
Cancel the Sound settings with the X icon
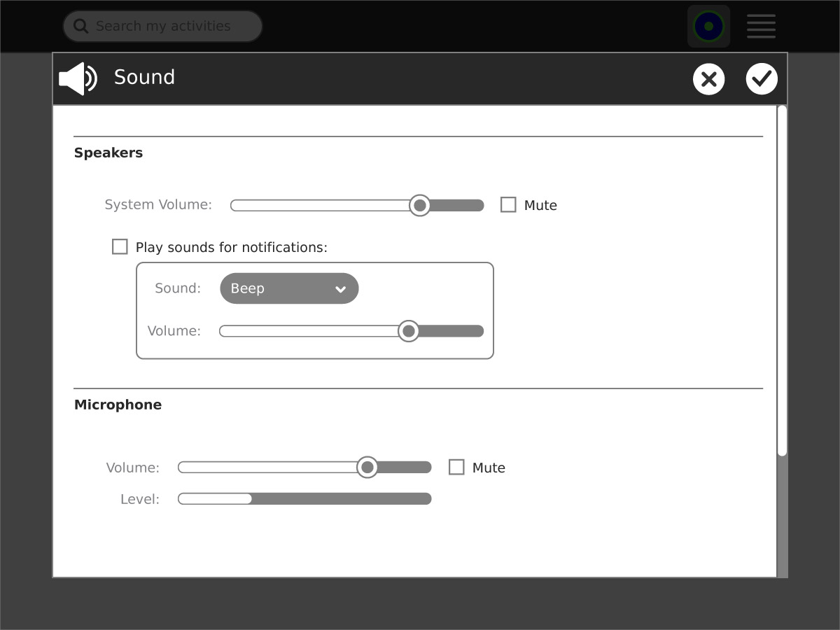pos(708,78)
